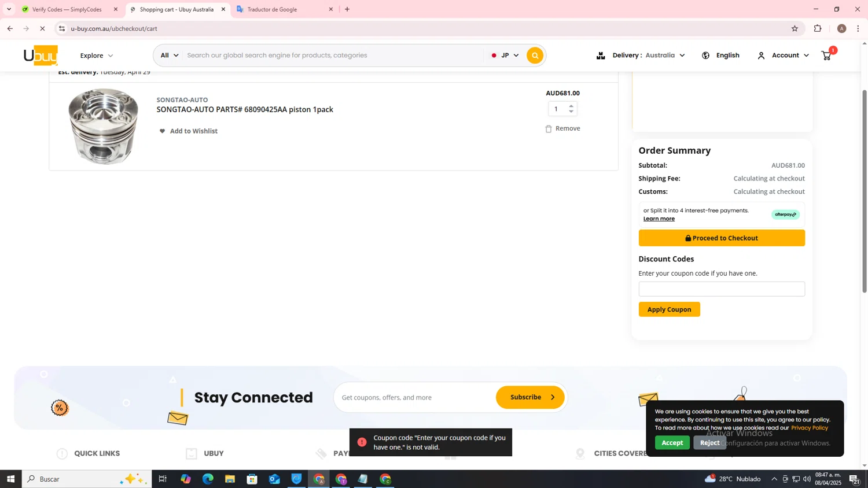Viewport: 868px width, 488px height.
Task: Select Shopping cart Ubuy Australia tab
Action: (176, 9)
